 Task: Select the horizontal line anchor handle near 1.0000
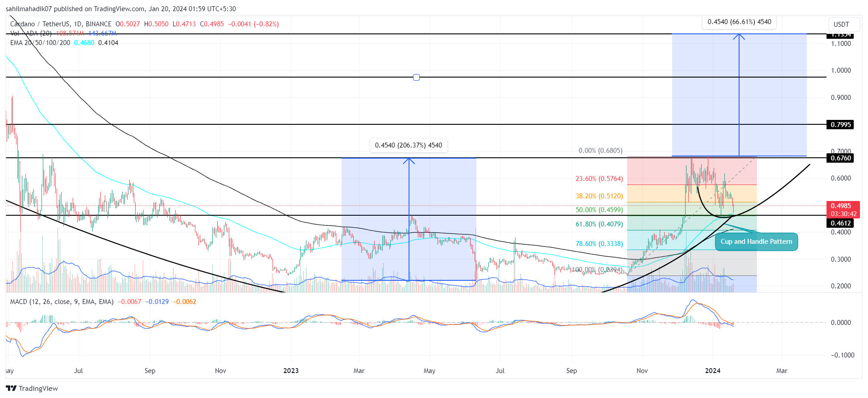[x=416, y=77]
